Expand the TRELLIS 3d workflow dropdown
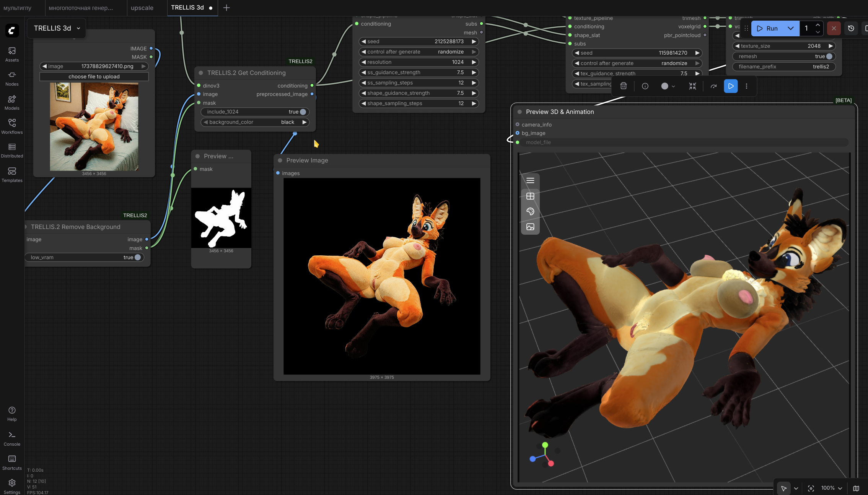 click(78, 28)
